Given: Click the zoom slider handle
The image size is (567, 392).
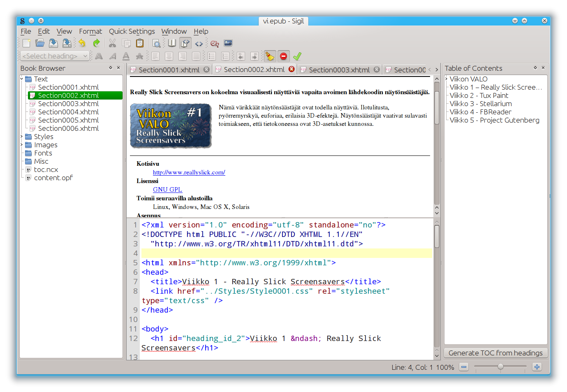Looking at the screenshot, I should tap(500, 366).
